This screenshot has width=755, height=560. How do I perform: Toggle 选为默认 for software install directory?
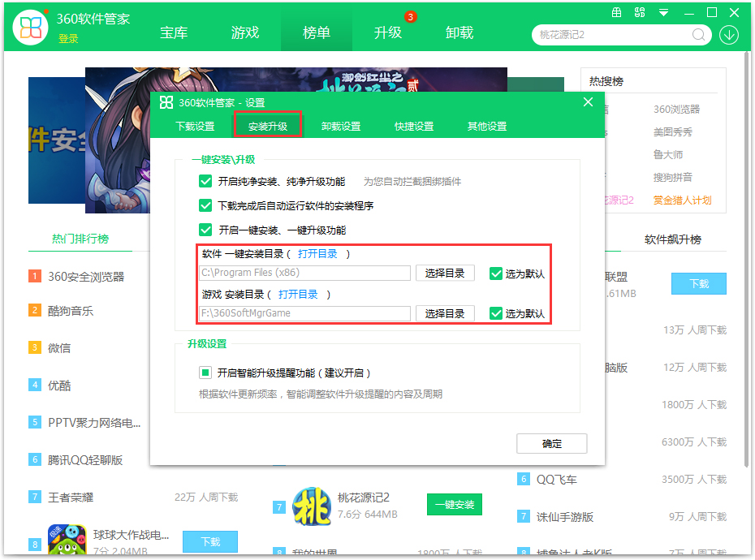click(x=496, y=274)
